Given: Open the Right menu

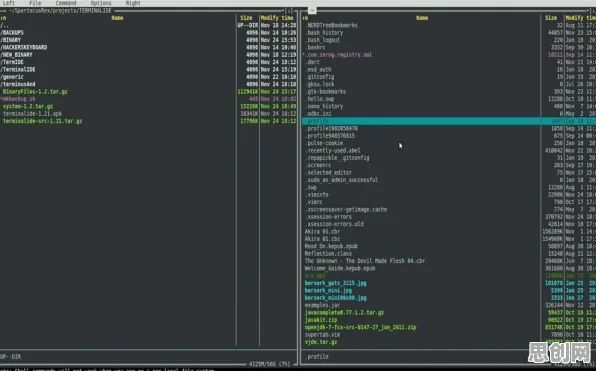Looking at the screenshot, I should (133, 3).
